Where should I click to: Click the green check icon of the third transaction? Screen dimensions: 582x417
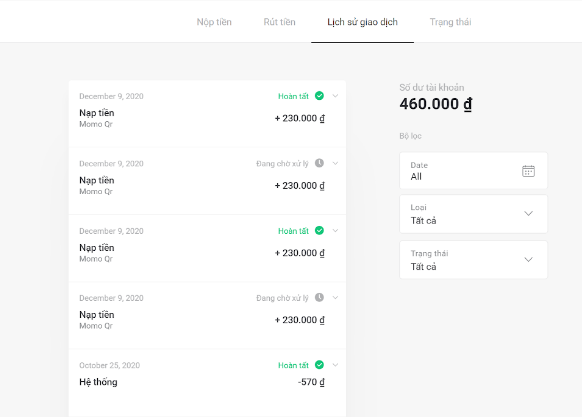(319, 231)
